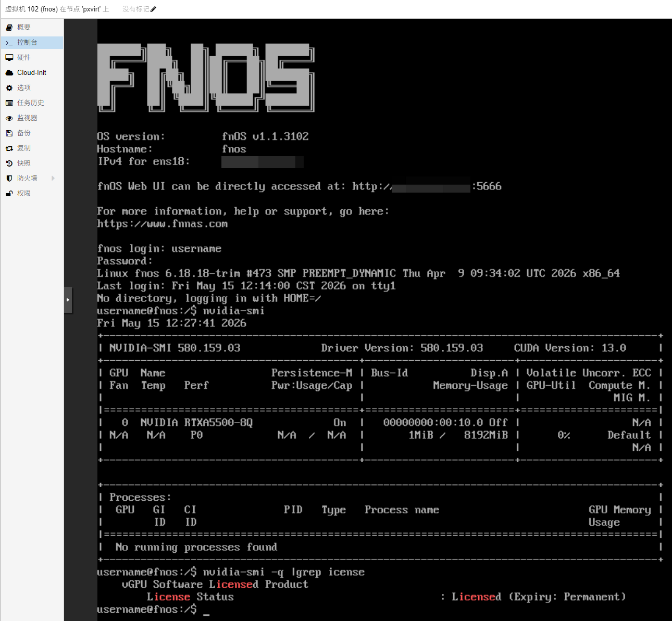
Task: Click the 'Linux fnos 6.18.18-trim' kernel line
Action: click(x=358, y=273)
